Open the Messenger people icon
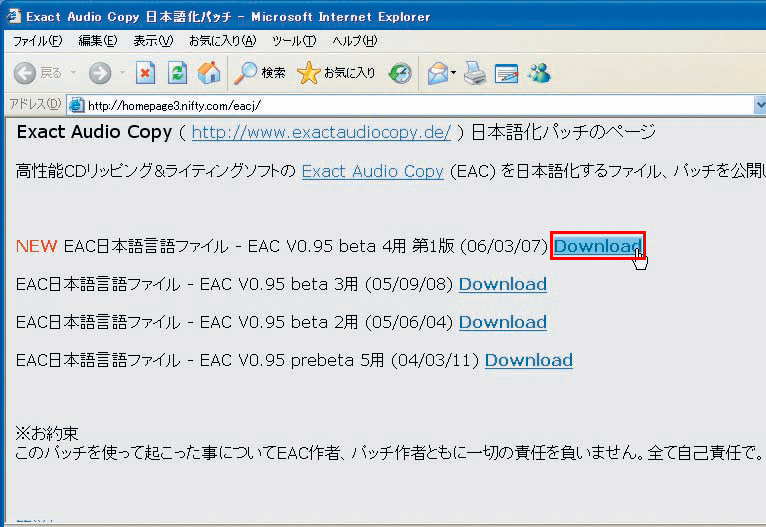 click(x=539, y=73)
